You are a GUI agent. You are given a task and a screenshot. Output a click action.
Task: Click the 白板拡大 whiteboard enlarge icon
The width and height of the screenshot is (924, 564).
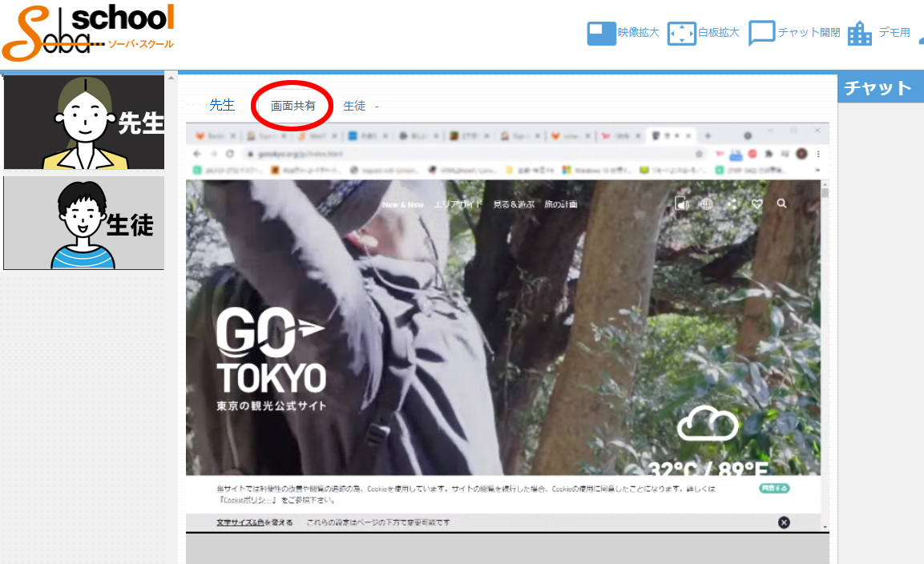coord(682,33)
